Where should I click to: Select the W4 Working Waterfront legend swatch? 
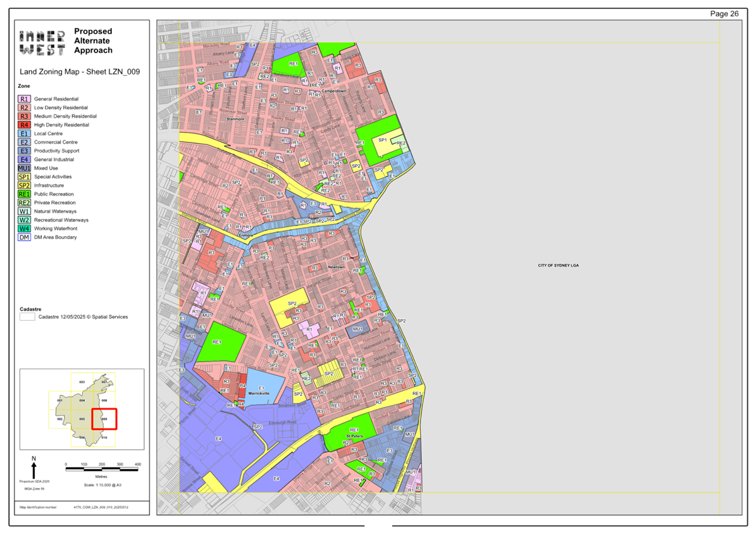pyautogui.click(x=24, y=228)
